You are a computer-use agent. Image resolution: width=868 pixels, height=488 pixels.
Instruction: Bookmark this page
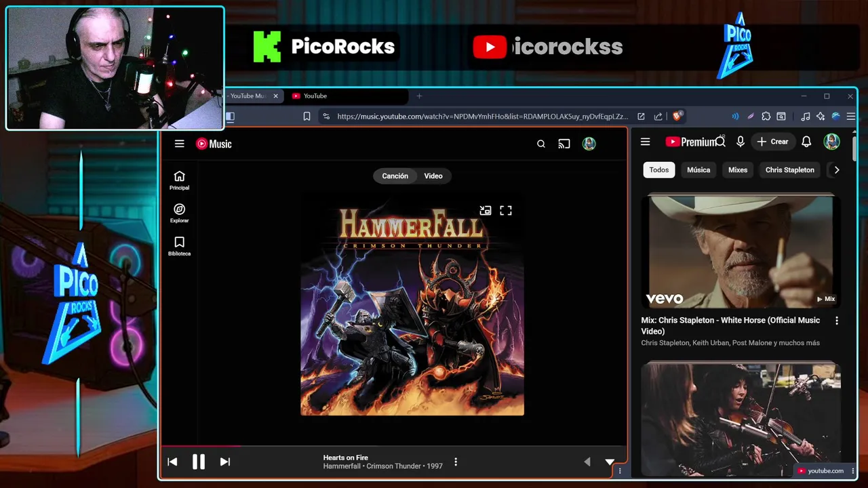[x=307, y=117]
